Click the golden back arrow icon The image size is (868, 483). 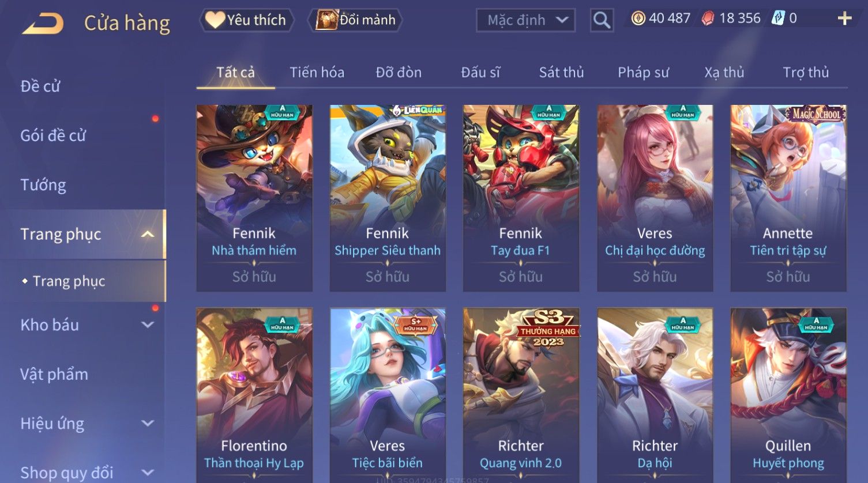point(43,24)
